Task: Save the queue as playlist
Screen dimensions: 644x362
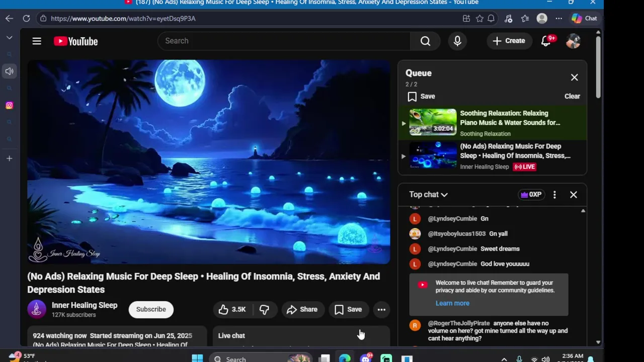Action: (x=422, y=96)
